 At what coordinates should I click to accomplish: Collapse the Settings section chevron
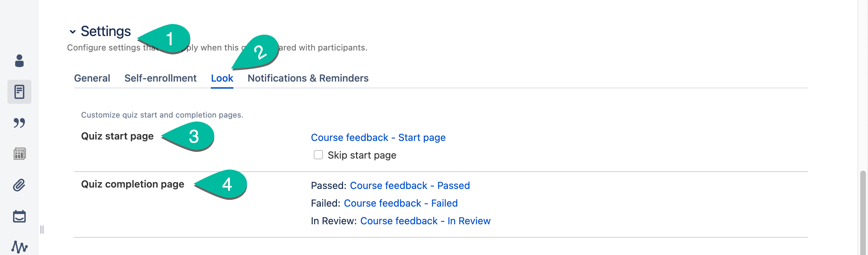tap(73, 32)
